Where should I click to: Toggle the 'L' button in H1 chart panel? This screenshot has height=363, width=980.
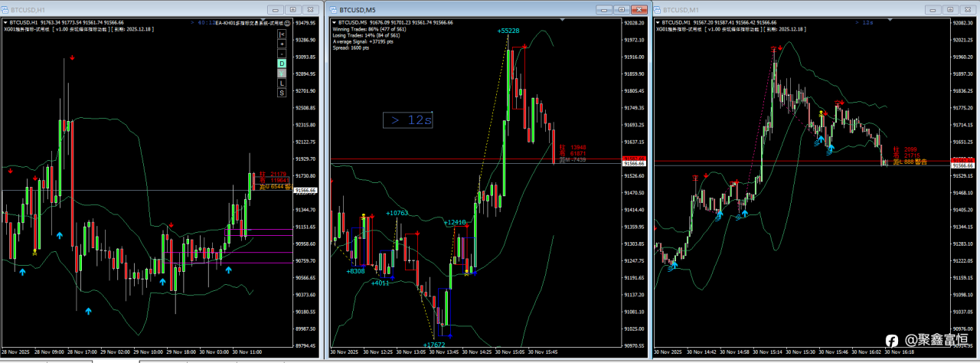[282, 83]
